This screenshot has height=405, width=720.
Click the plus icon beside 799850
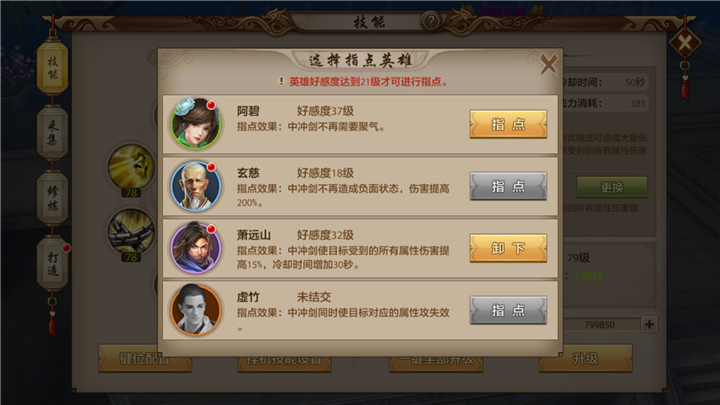click(649, 324)
